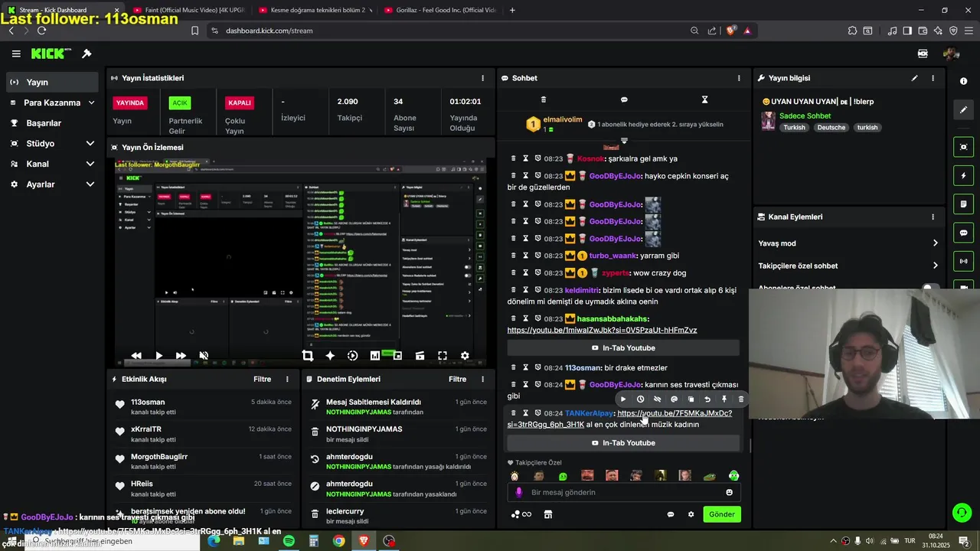The image size is (980, 551).
Task: Open Etkinlik Akışı Filtre dropdown
Action: pos(263,379)
